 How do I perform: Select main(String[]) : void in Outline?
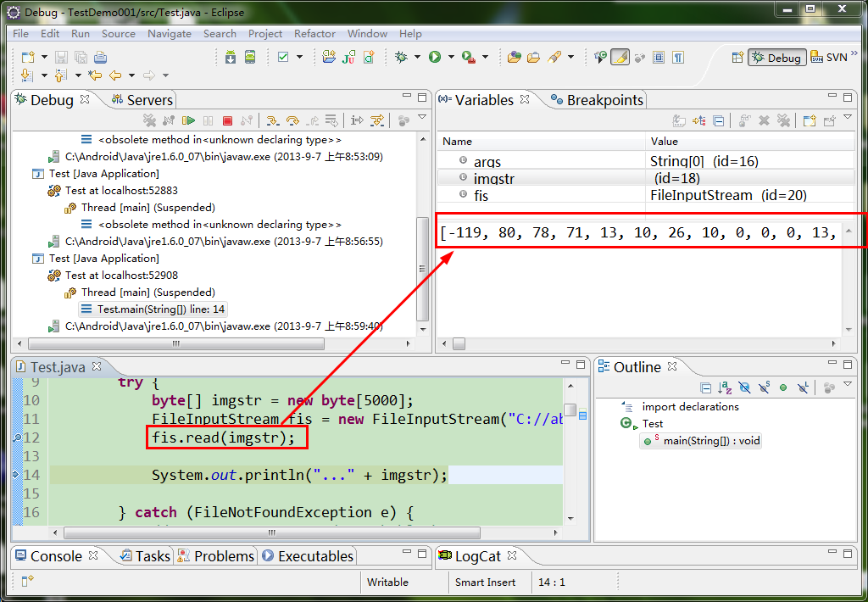click(x=701, y=441)
